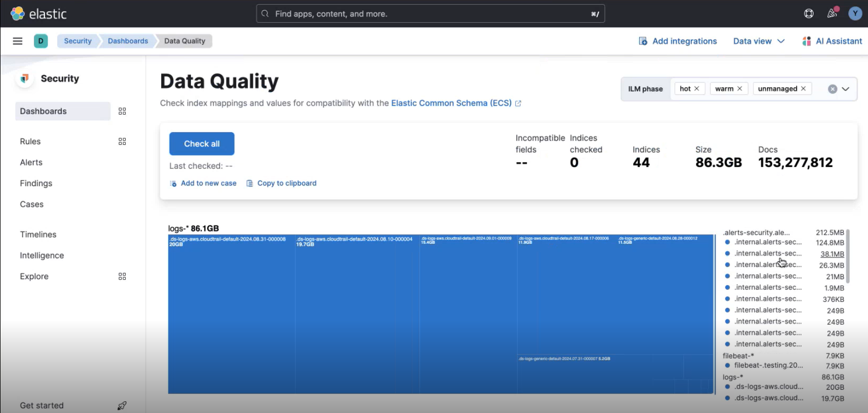Select the legend item sized 21MB
This screenshot has height=413, width=868.
(x=785, y=276)
